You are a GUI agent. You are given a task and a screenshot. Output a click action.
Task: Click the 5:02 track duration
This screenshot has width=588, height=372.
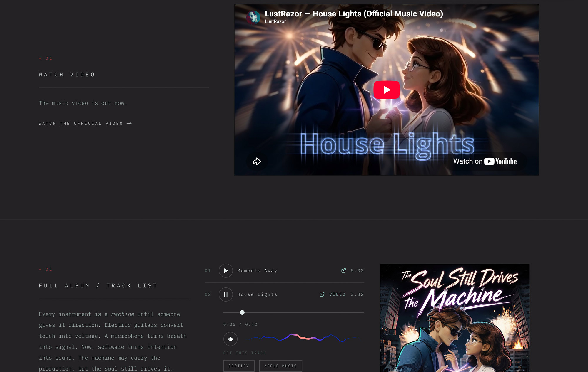pyautogui.click(x=357, y=271)
